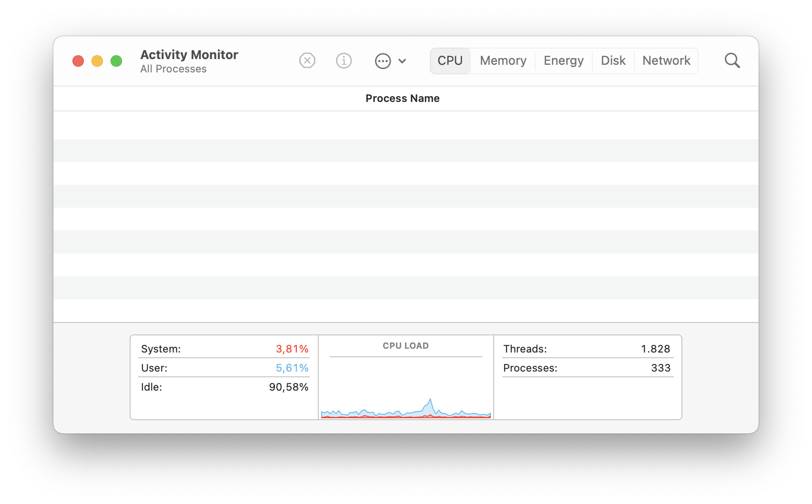Expand the chevron next to the ellipsis button
The image size is (812, 504).
402,61
